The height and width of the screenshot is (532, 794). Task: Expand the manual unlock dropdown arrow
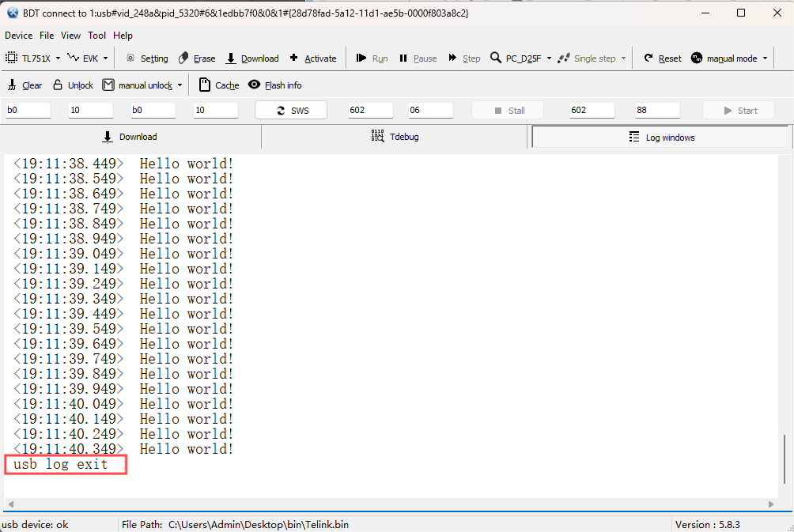point(180,85)
